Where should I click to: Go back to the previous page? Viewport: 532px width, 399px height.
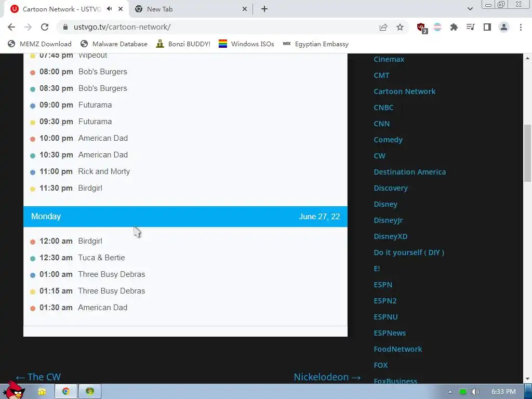point(11,27)
